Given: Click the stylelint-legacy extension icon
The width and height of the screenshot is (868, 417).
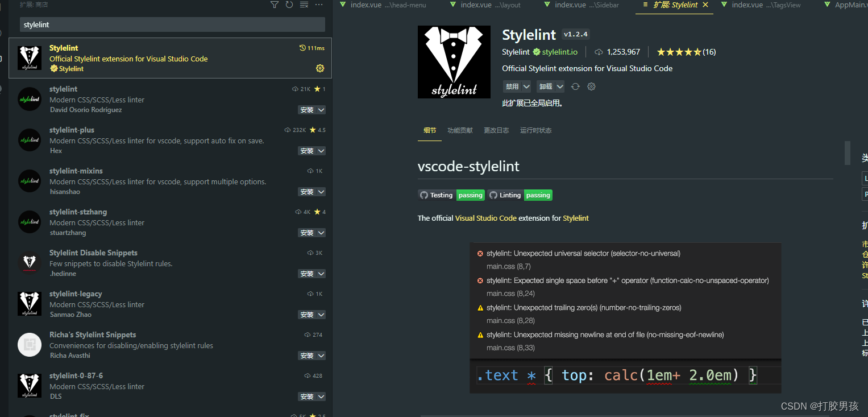Looking at the screenshot, I should tap(30, 304).
